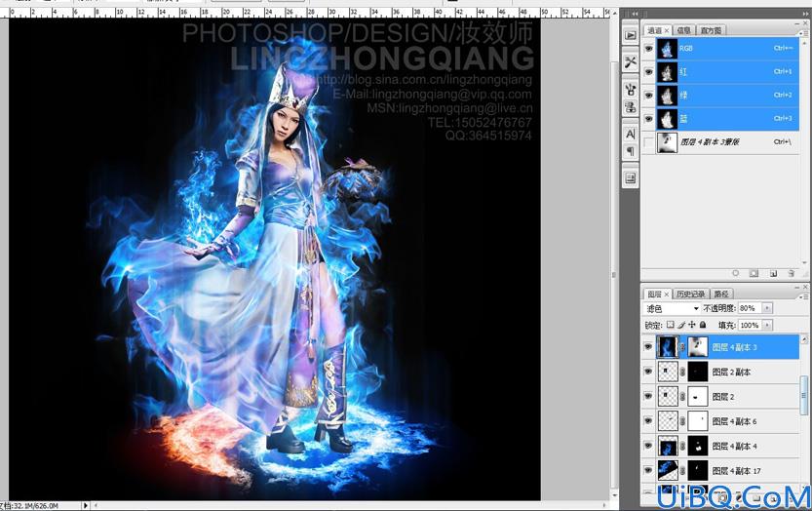
Task: Switch to the 历史记录 tab
Action: [x=690, y=294]
